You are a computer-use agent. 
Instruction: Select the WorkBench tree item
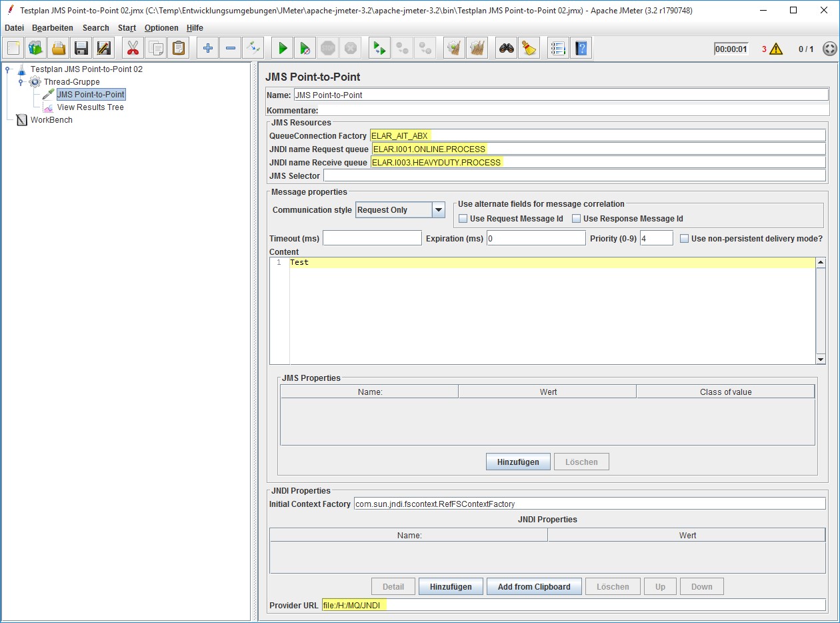[51, 120]
